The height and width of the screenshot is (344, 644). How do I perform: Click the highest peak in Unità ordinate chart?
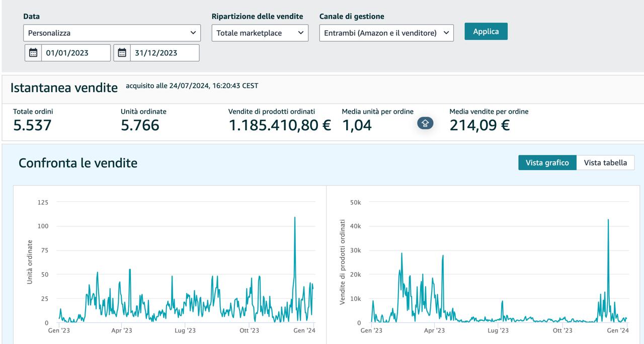[x=294, y=218]
